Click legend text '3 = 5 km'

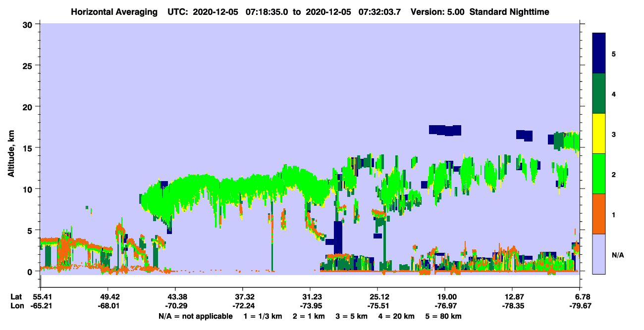(x=351, y=316)
